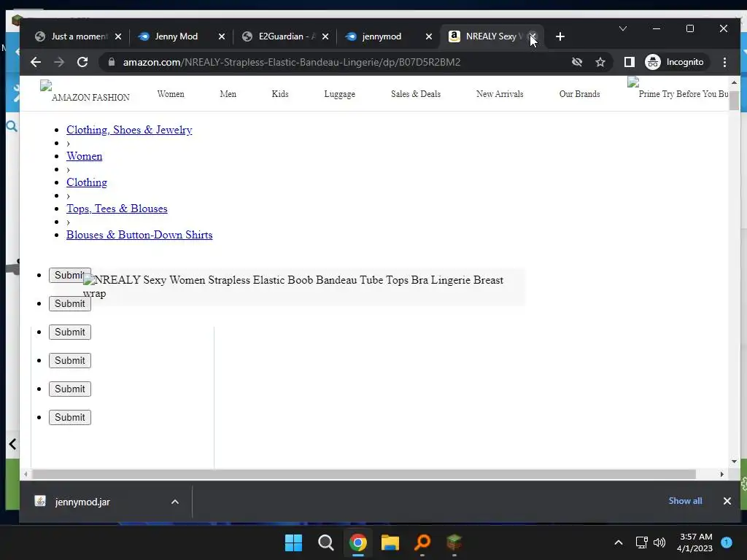747x560 pixels.
Task: Follow the Clothing breadcrumb link
Action: click(87, 182)
